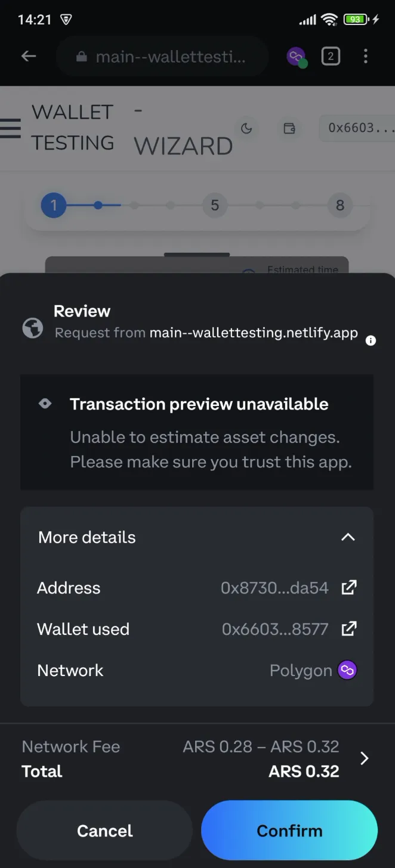Tap the back arrow in the browser
The width and height of the screenshot is (395, 868).
28,56
